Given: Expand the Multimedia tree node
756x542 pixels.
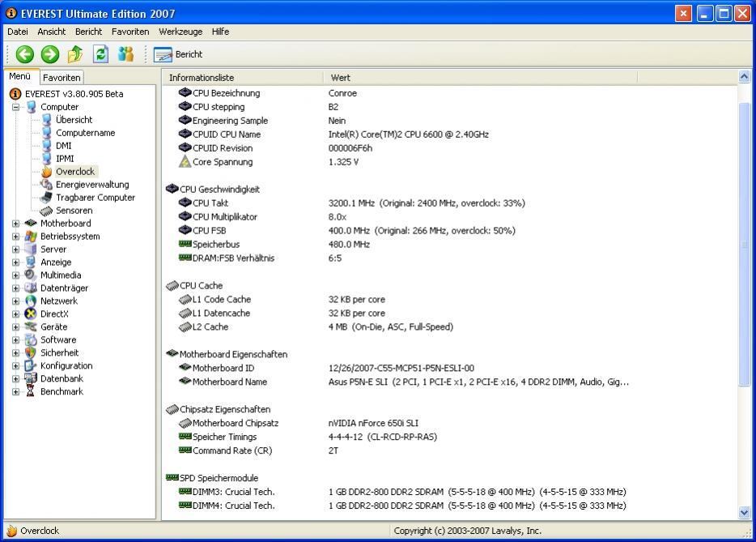Looking at the screenshot, I should [16, 275].
